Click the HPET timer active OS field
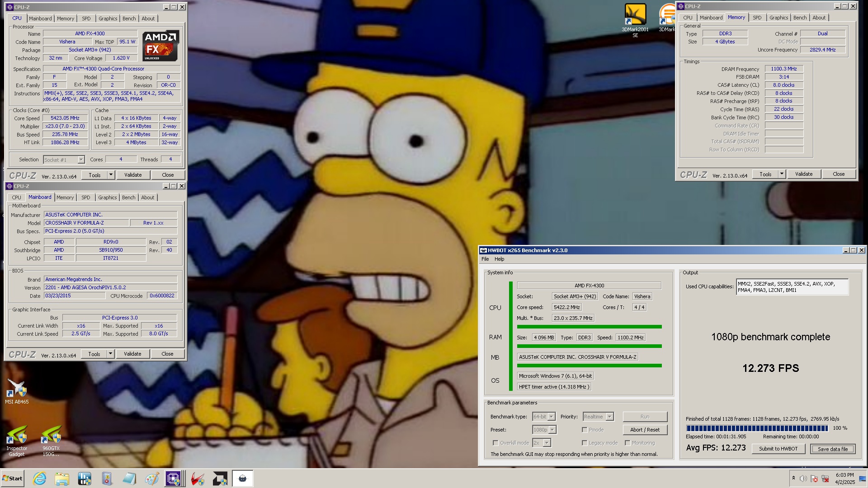Image resolution: width=868 pixels, height=488 pixels. 554,387
